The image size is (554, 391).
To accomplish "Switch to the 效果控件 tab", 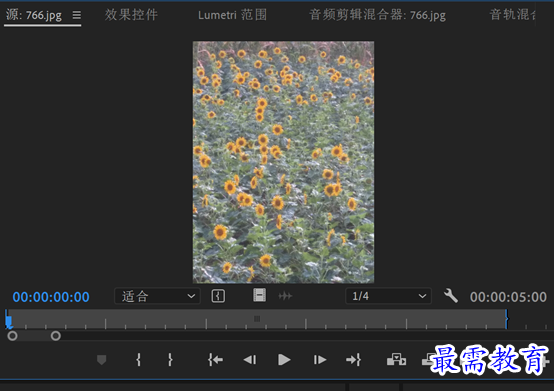I will tap(131, 15).
